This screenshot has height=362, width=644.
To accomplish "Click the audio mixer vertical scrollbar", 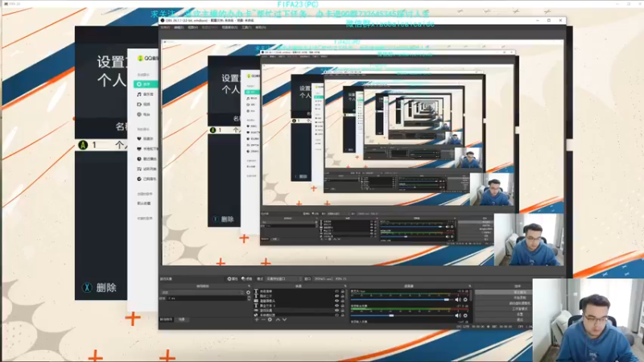I will (471, 294).
